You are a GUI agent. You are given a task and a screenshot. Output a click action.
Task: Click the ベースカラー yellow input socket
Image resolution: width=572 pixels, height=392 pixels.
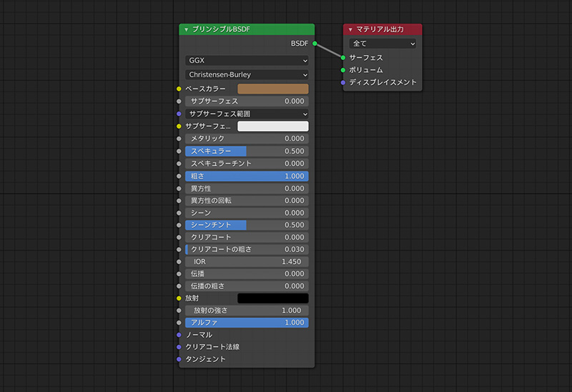tap(179, 89)
